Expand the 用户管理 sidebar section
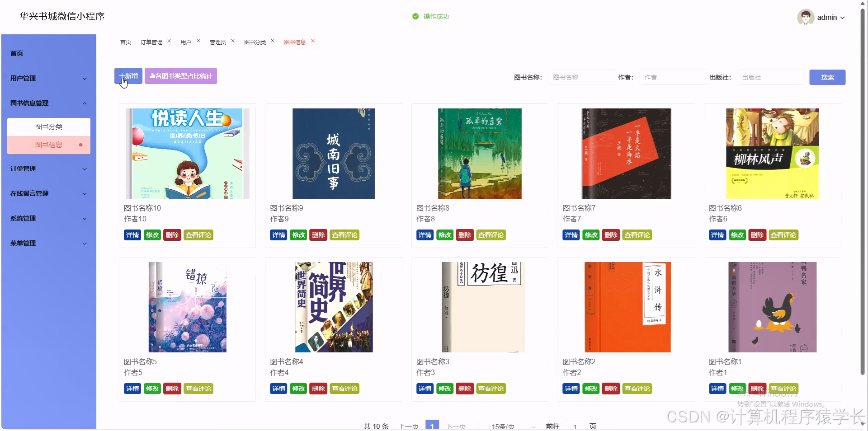This screenshot has width=868, height=431. [x=48, y=78]
